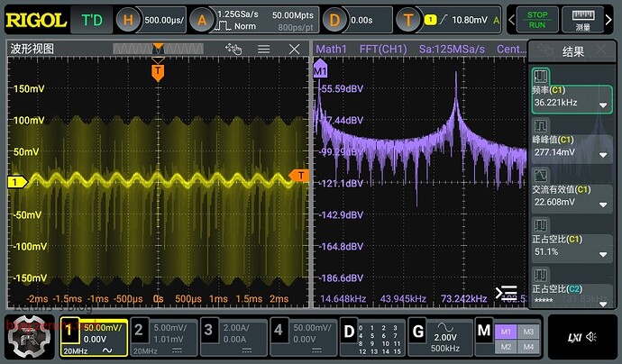The height and width of the screenshot is (364, 622).
Task: Open the 测量 measure menu
Action: [583, 20]
